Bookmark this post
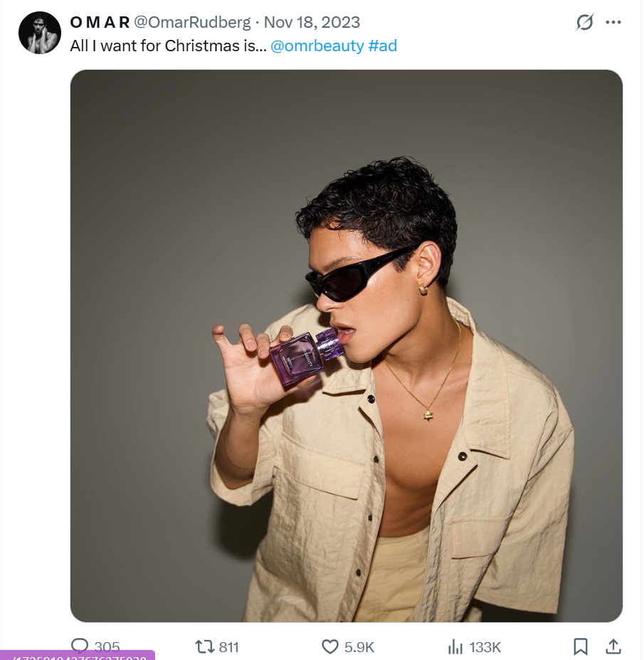Screen dimensions: 644x660 [581, 646]
